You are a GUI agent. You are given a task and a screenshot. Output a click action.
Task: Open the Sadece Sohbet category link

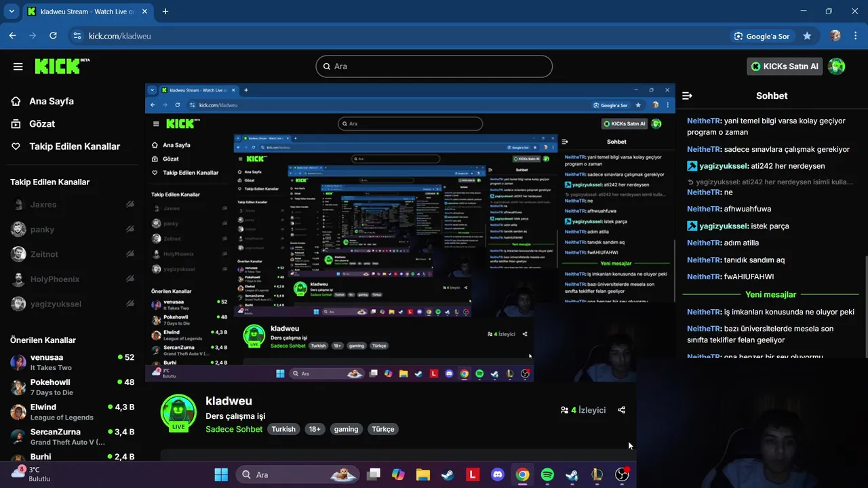coord(234,429)
